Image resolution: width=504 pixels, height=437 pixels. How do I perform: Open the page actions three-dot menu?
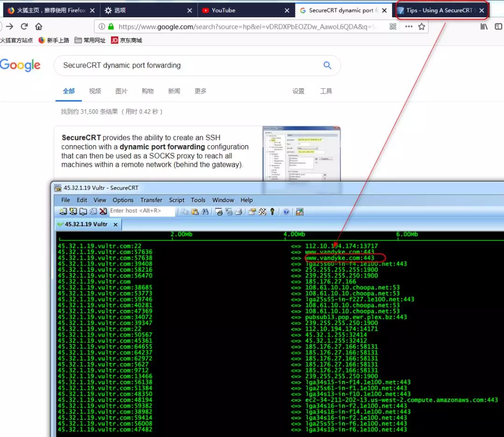point(408,26)
